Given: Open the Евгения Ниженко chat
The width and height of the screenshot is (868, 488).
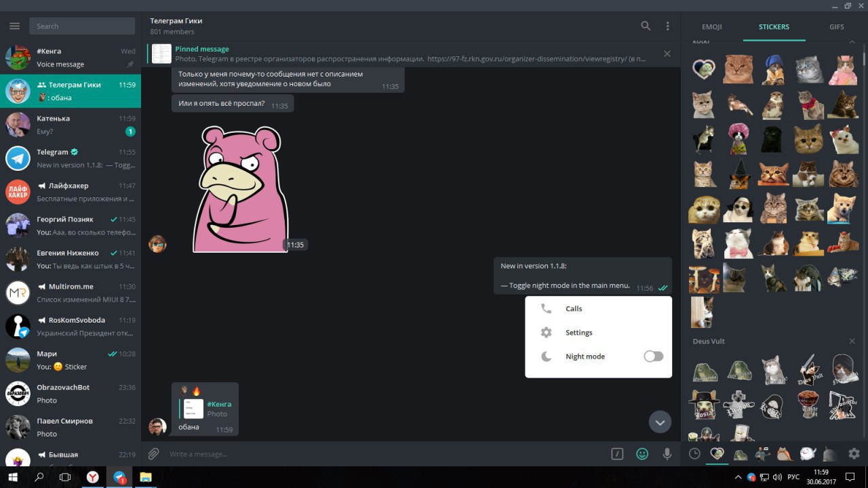Looking at the screenshot, I should [x=71, y=259].
